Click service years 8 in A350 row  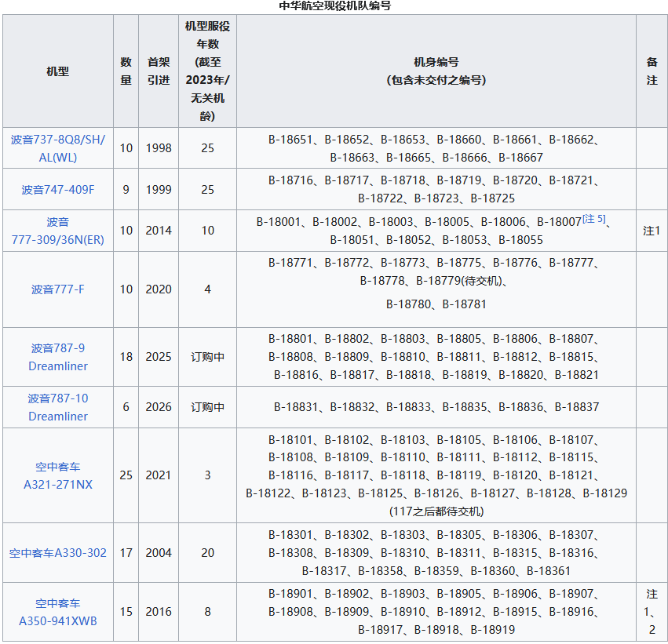[207, 612]
